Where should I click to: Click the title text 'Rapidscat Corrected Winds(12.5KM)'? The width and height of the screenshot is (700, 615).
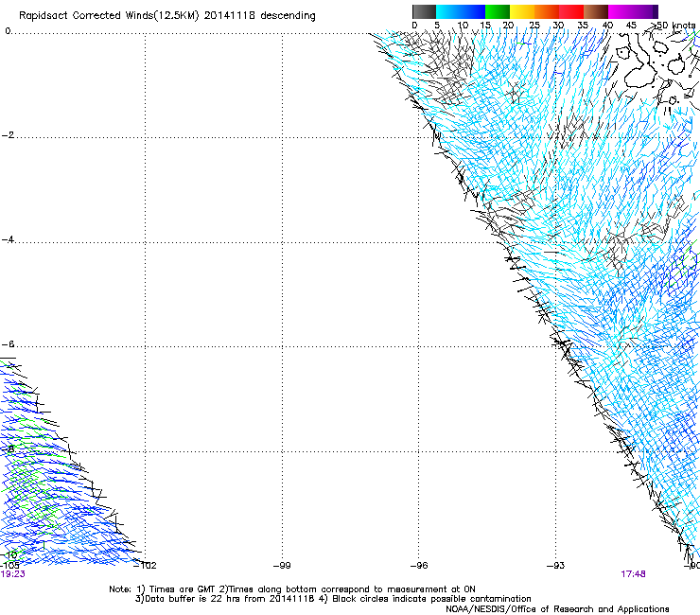pos(109,16)
